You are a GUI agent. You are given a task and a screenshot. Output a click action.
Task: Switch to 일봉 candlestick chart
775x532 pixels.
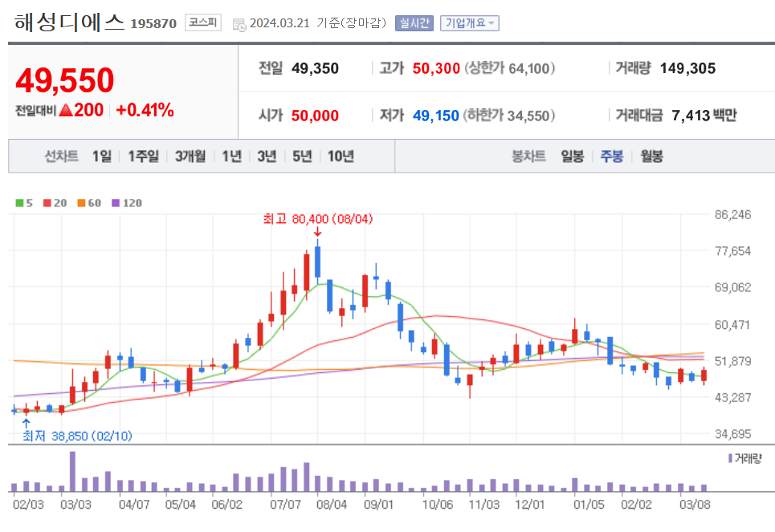point(573,156)
